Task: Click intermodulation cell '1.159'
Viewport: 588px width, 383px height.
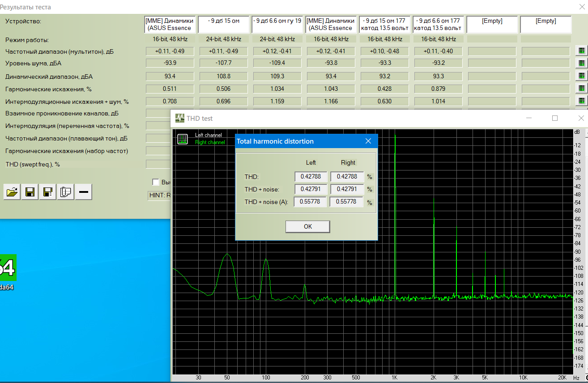Action: click(277, 101)
